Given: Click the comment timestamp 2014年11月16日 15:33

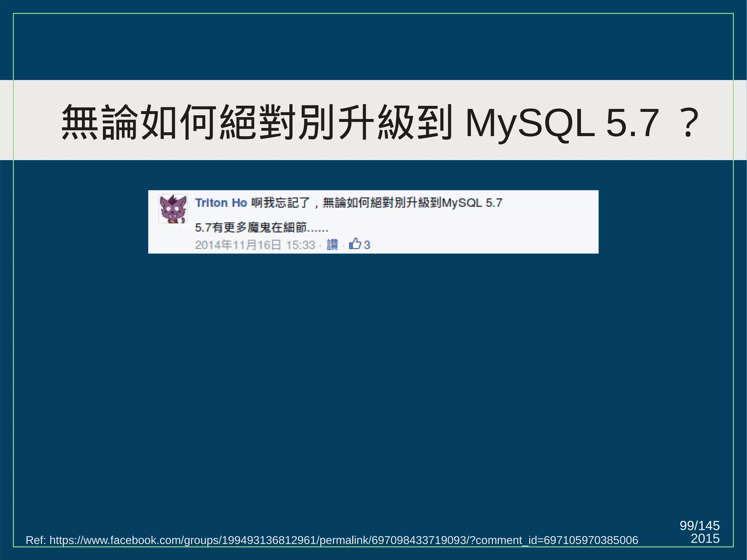Looking at the screenshot, I should (255, 245).
